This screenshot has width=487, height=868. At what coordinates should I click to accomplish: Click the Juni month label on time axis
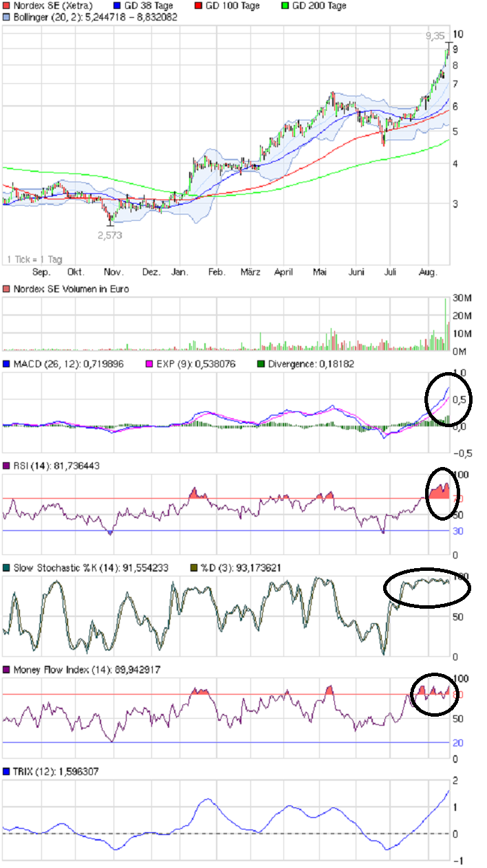[355, 272]
